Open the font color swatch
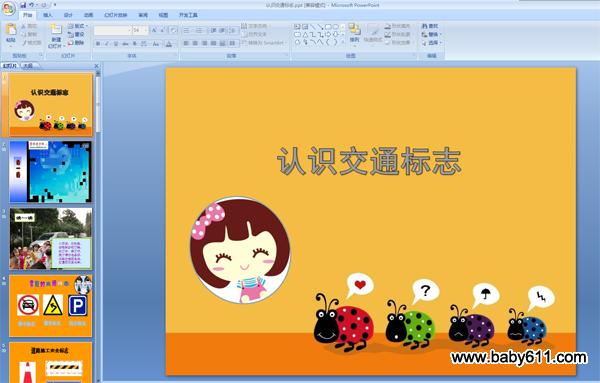The width and height of the screenshot is (600, 383). tap(169, 44)
